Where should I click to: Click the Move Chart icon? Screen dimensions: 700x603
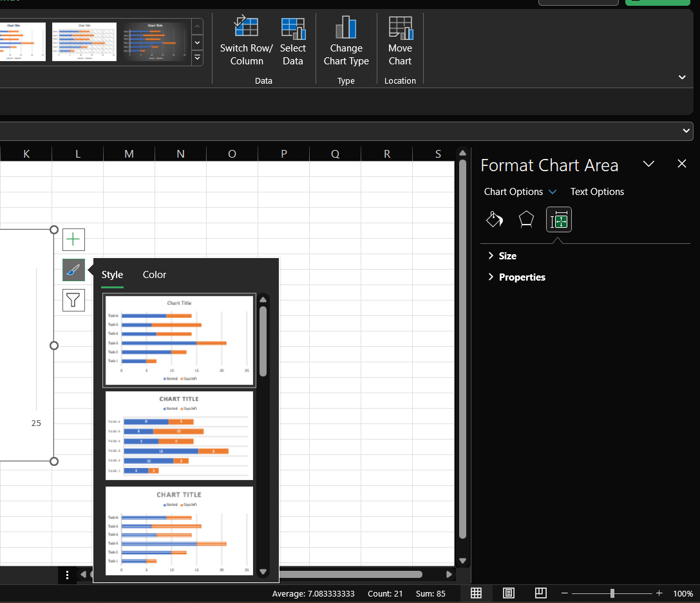click(400, 28)
